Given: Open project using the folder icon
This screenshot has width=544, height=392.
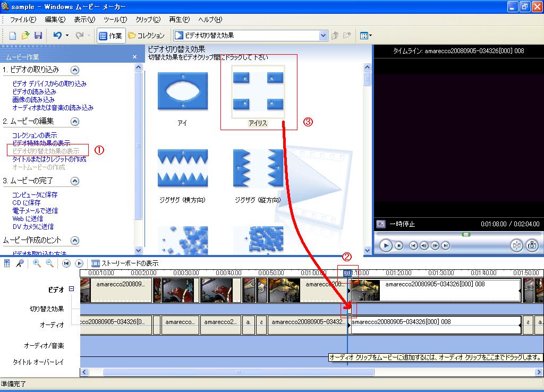Looking at the screenshot, I should pos(25,36).
